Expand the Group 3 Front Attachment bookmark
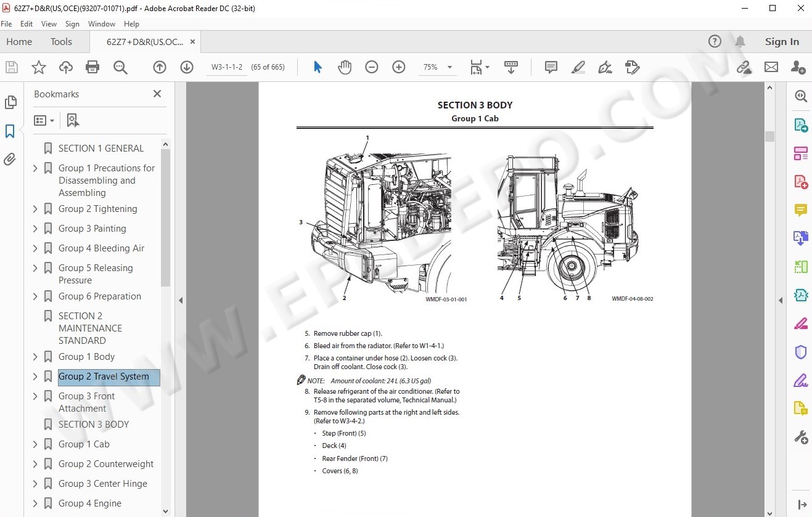Screen dimensions: 812x517 (x=35, y=396)
